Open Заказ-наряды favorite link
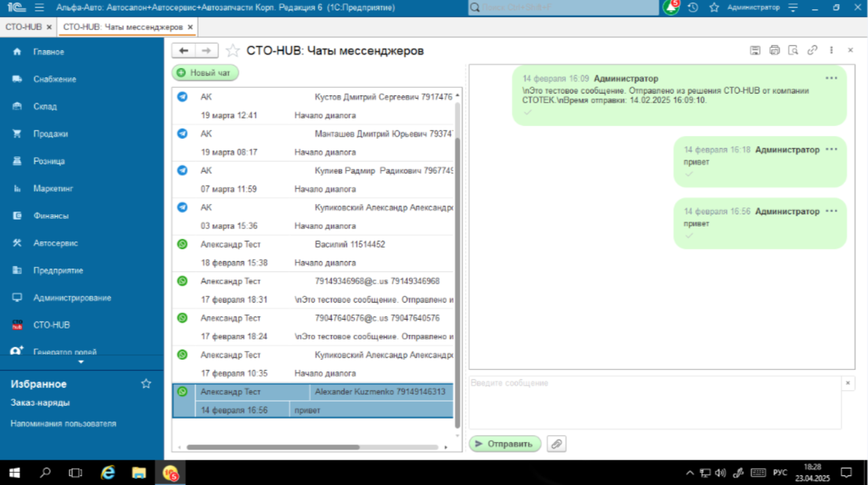 coord(40,403)
